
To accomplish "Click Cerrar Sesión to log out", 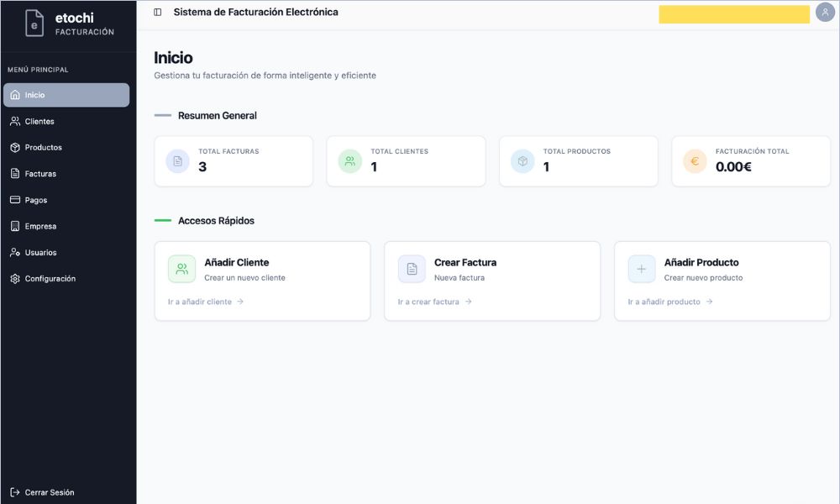I will 49,492.
